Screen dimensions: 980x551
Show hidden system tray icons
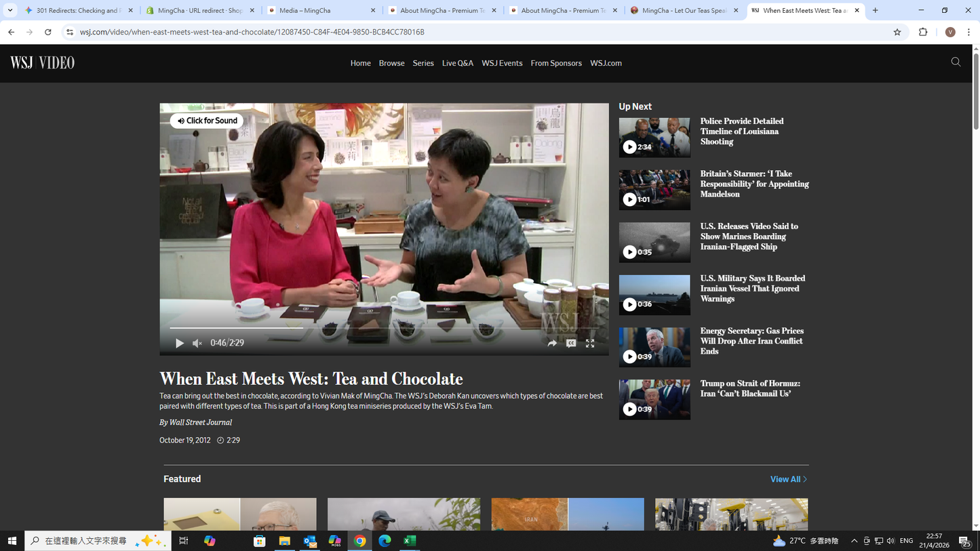click(855, 541)
